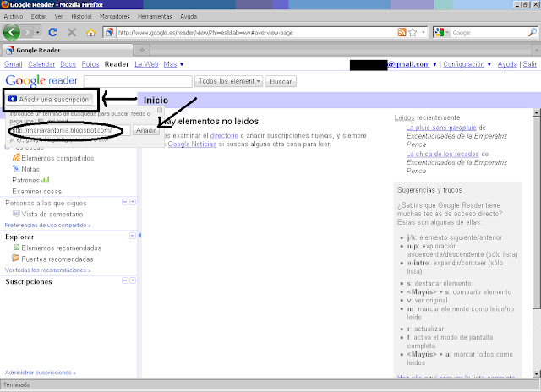Viewport: 541px width, 392px height.
Task: Open the Archivo menu
Action: (x=14, y=16)
